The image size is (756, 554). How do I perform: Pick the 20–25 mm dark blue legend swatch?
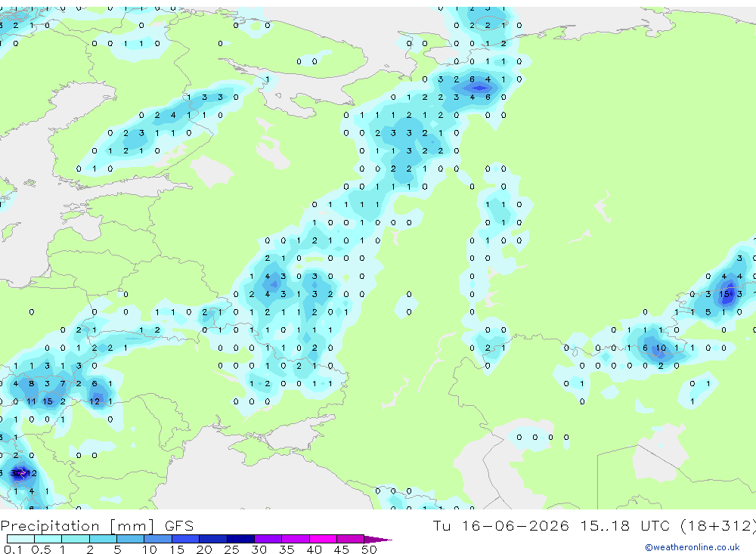click(x=213, y=539)
